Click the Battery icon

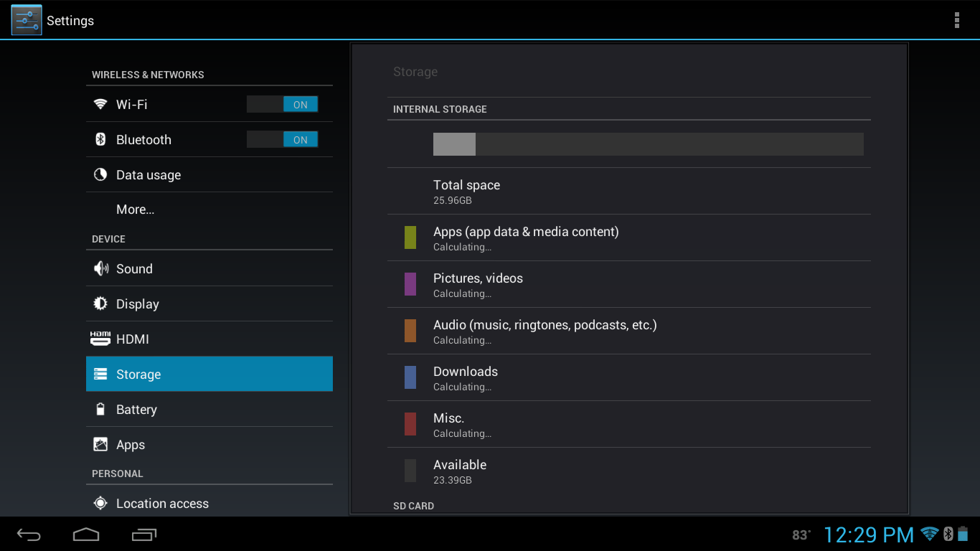tap(101, 409)
